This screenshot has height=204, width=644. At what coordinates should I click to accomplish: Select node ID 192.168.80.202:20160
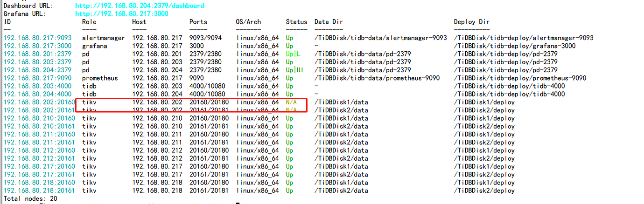(39, 102)
